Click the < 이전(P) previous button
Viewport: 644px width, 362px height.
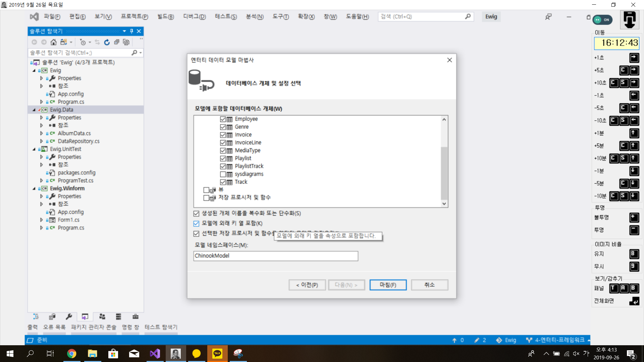(307, 285)
